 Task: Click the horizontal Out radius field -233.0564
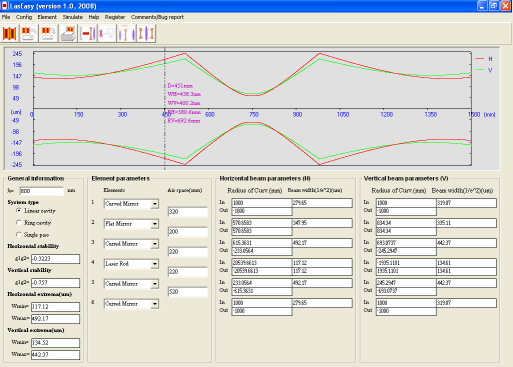pos(262,251)
